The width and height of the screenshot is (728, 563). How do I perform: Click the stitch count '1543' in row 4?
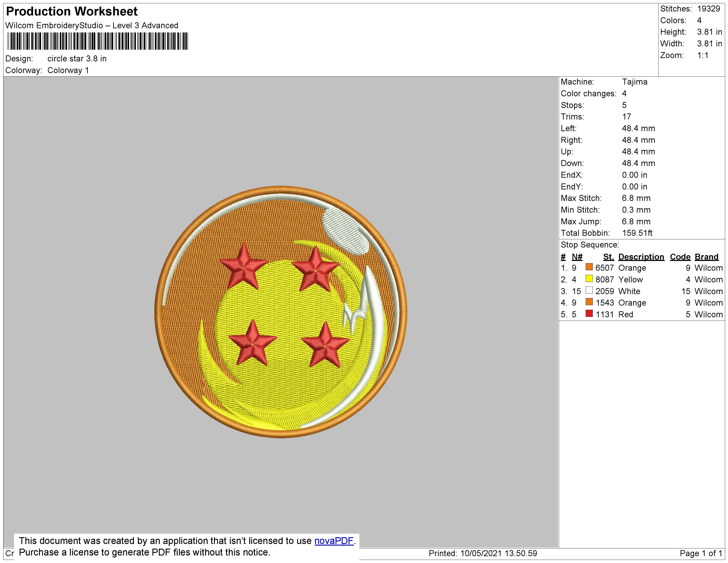pyautogui.click(x=604, y=303)
